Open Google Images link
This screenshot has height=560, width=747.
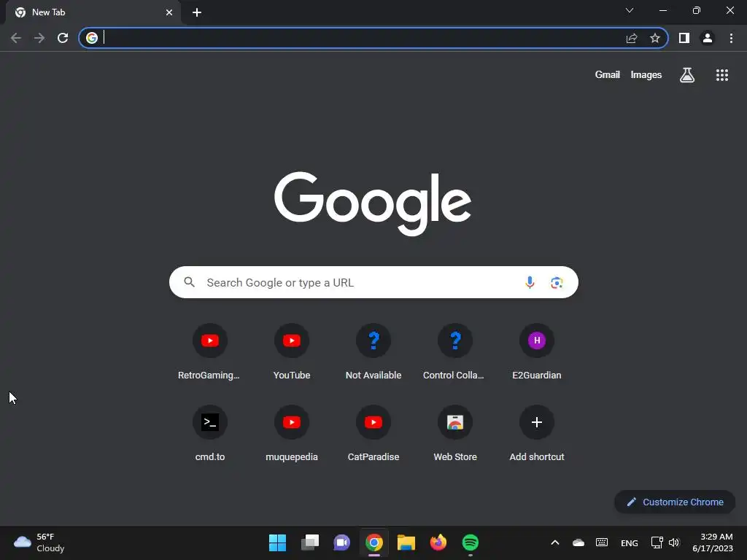pyautogui.click(x=646, y=75)
